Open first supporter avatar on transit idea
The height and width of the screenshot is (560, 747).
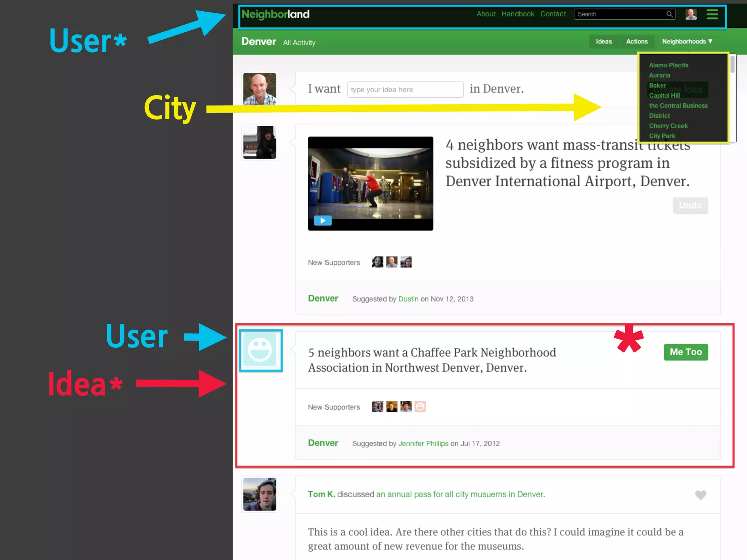click(x=378, y=262)
